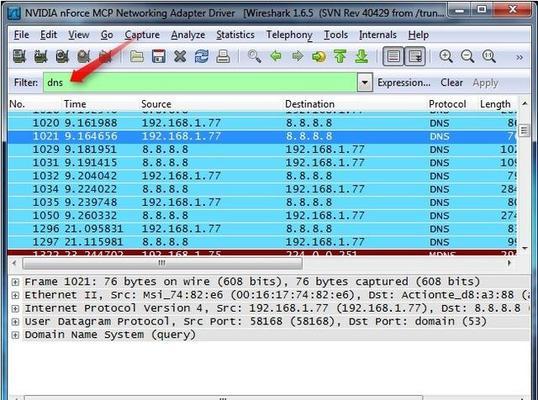Reload the capture file icon
The height and width of the screenshot is (400, 538).
coord(201,56)
